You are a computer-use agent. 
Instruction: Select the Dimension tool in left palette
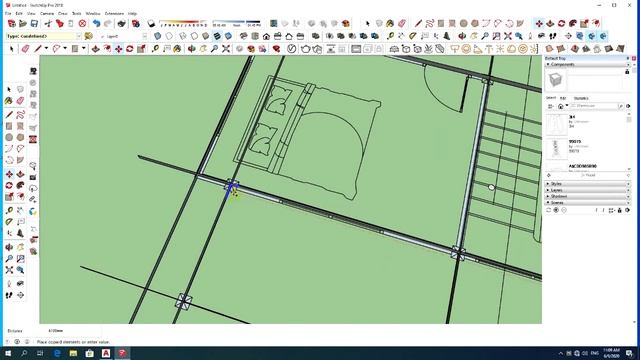(20, 210)
